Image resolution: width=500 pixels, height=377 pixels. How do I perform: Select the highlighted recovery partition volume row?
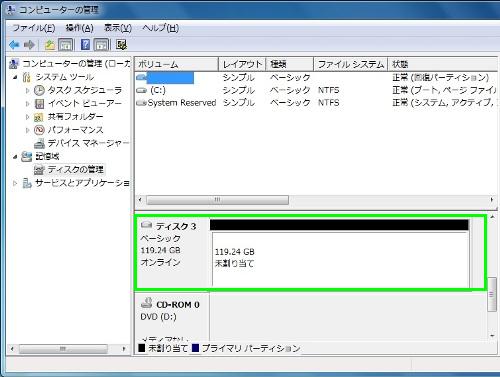click(x=315, y=78)
